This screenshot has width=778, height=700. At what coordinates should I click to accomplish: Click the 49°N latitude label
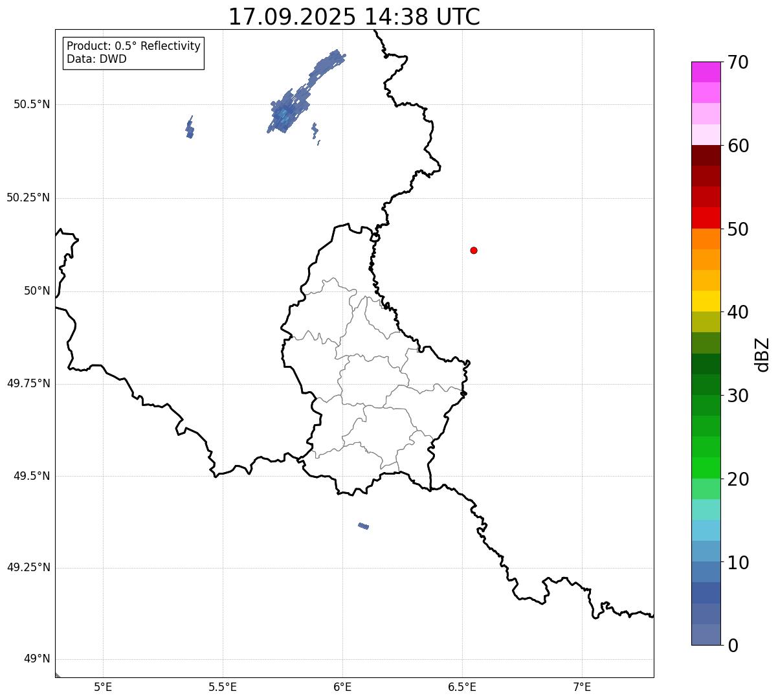click(x=37, y=659)
